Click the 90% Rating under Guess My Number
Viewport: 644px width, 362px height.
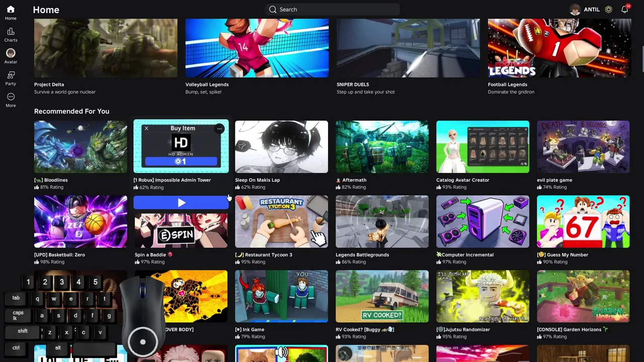552,262
